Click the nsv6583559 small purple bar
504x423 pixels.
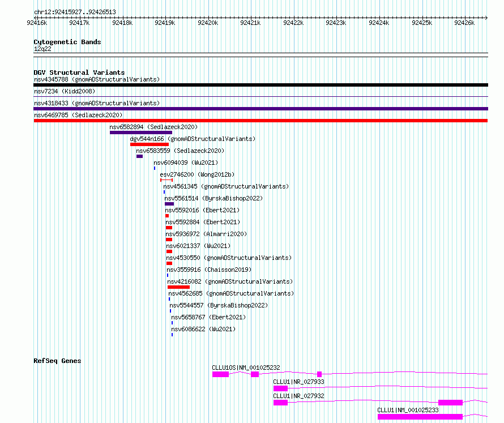click(x=139, y=156)
